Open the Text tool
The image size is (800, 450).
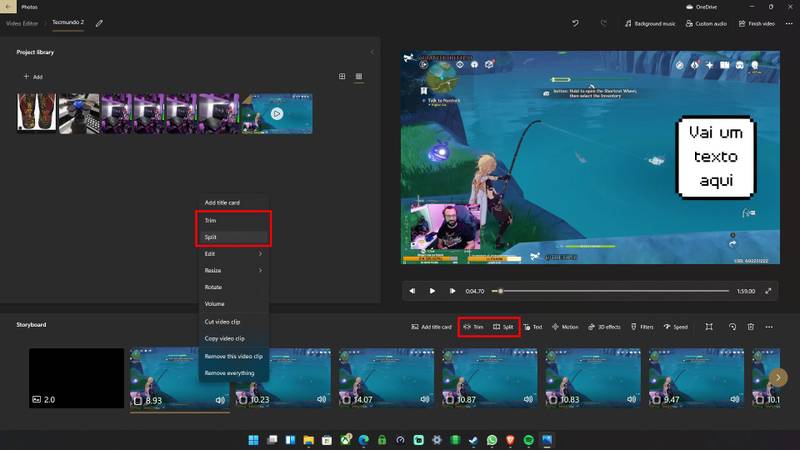click(x=533, y=327)
